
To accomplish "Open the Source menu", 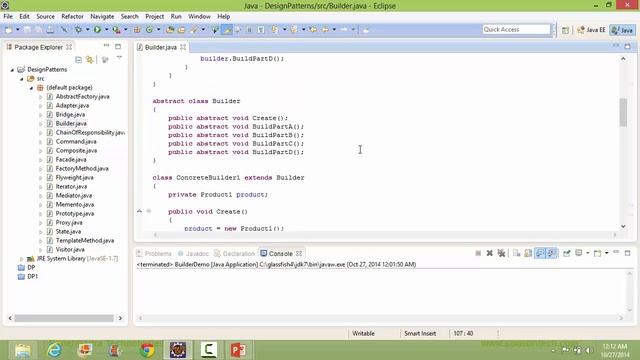I will tap(45, 16).
